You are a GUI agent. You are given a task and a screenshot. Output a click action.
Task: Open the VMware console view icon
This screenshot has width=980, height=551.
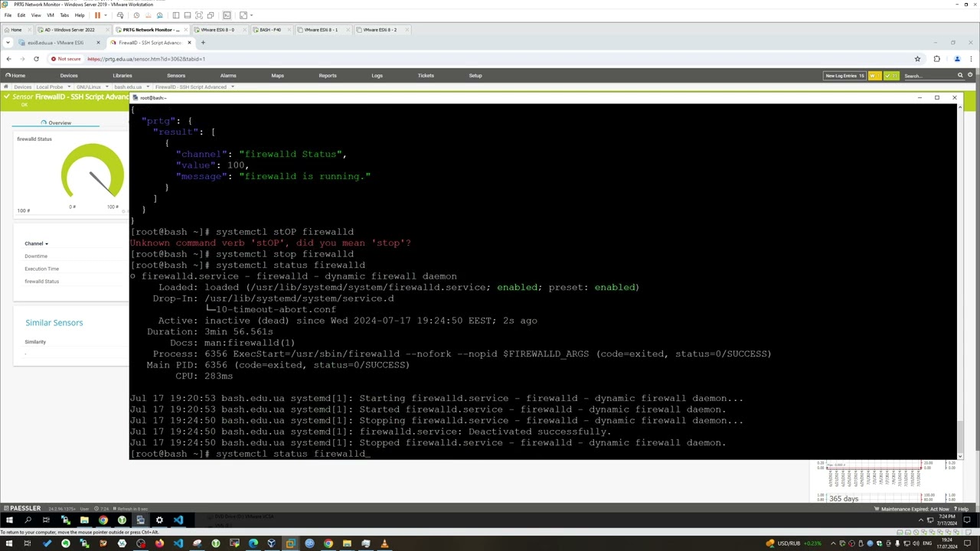pyautogui.click(x=227, y=15)
